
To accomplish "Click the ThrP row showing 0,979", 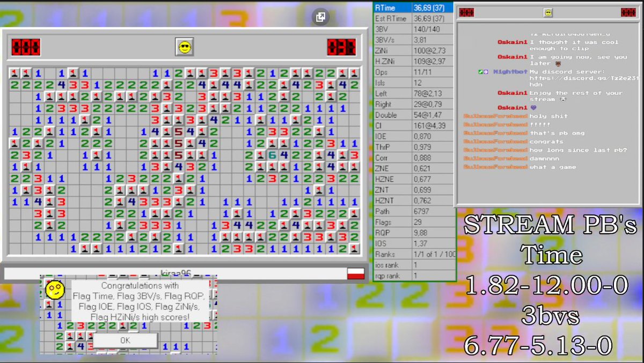I will pos(414,147).
